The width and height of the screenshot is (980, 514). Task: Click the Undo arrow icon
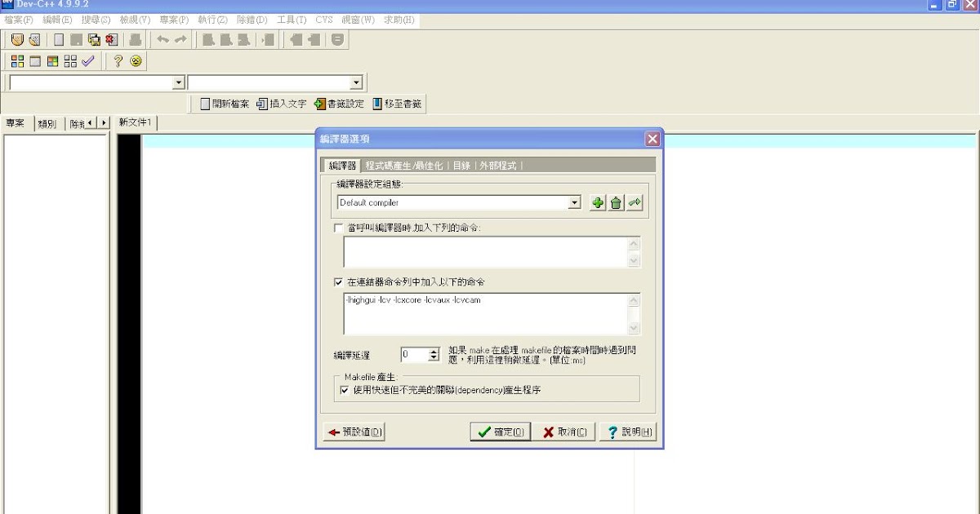(x=163, y=39)
